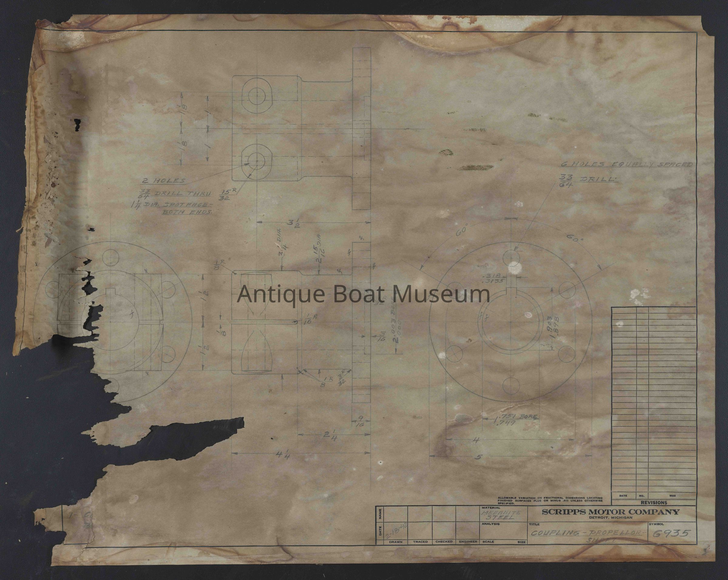Click the bottom bolt hole on right flange

click(511, 385)
